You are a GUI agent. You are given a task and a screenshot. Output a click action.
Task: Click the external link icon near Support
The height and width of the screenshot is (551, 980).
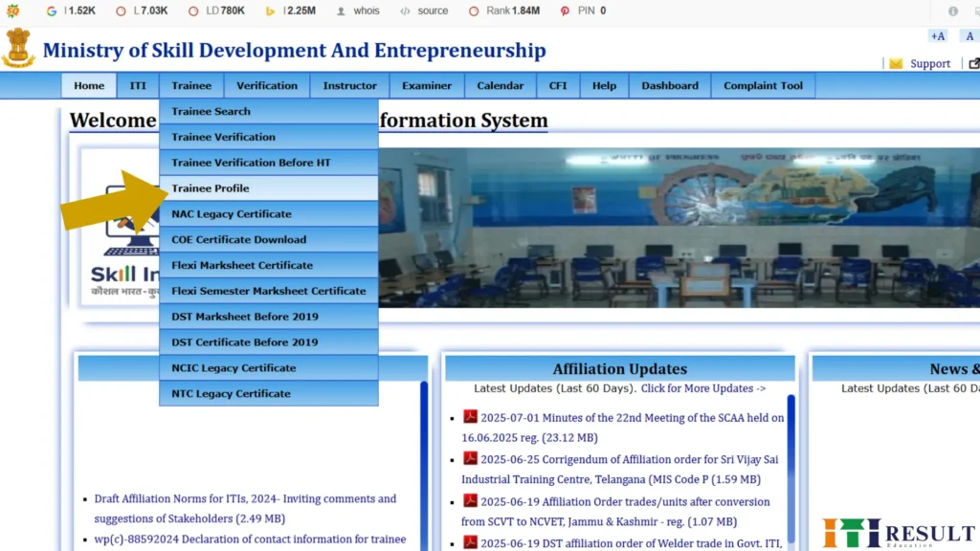tap(975, 63)
